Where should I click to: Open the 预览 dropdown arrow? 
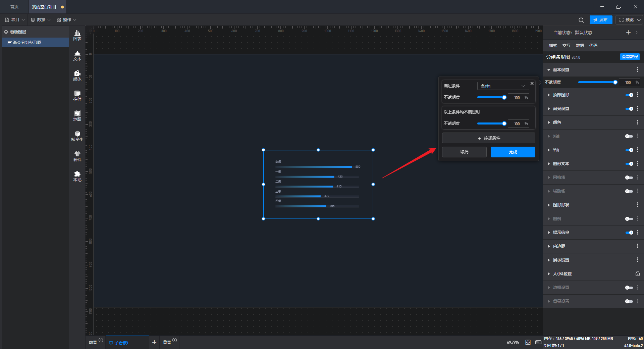(639, 20)
